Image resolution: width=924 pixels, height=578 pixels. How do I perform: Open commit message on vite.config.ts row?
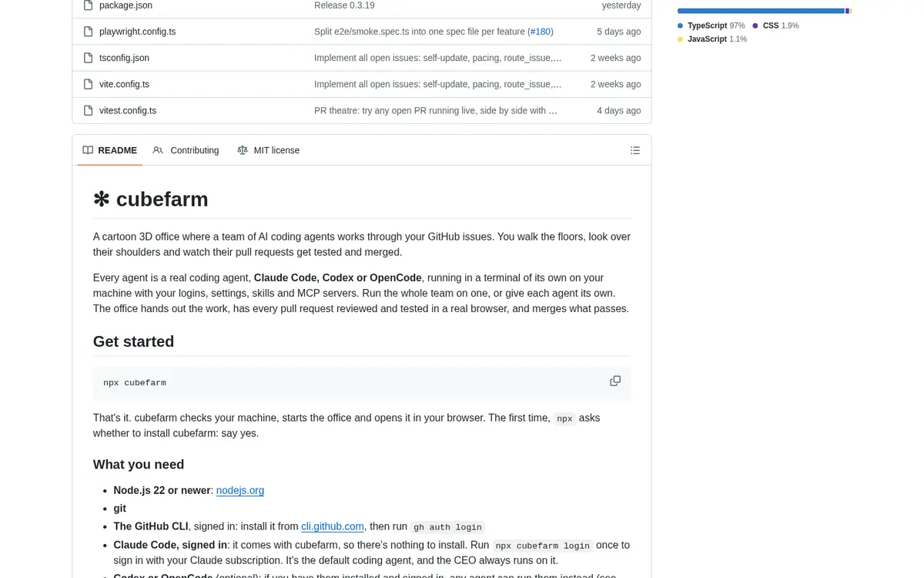coord(438,84)
